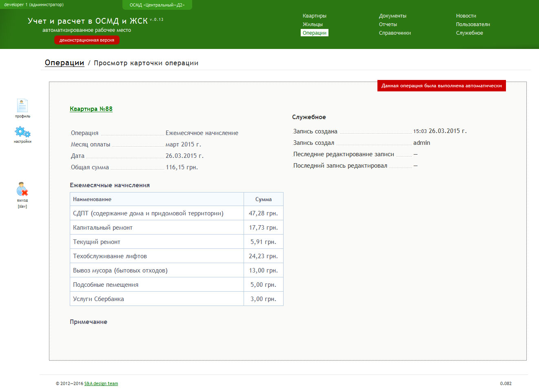
Task: Select the Операции menu item
Action: 315,33
